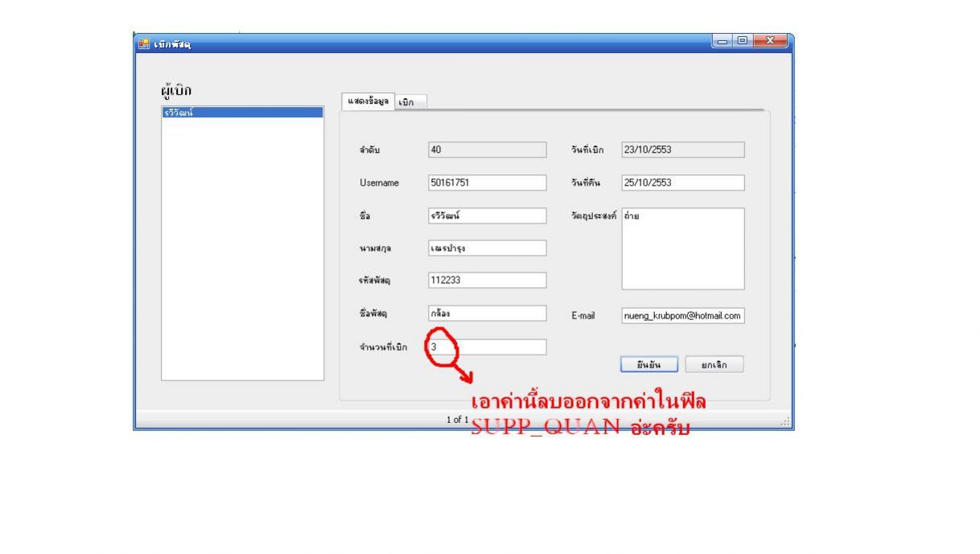Click the นามสกุล surname input field
The width and height of the screenshot is (980, 554).
tap(487, 248)
